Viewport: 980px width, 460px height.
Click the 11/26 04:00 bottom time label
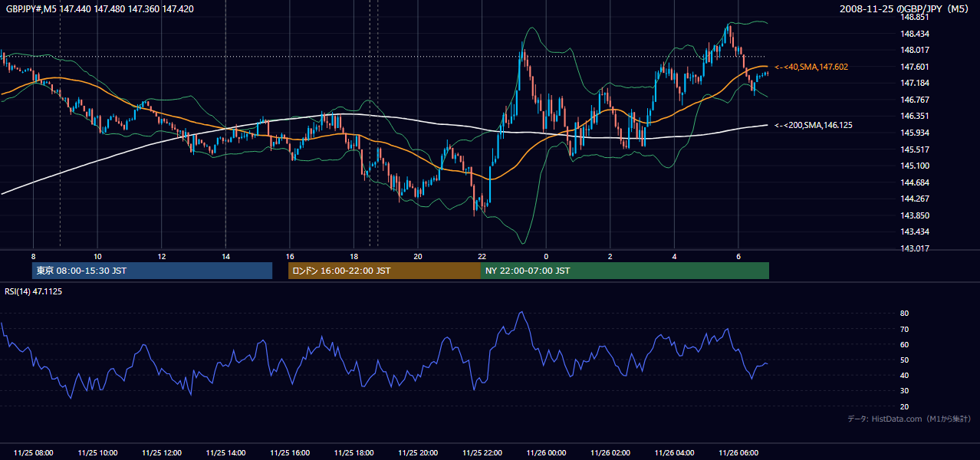click(674, 453)
